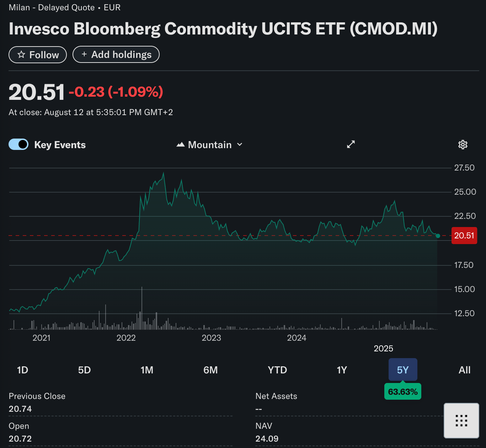Show year-to-date YTD range

click(277, 370)
